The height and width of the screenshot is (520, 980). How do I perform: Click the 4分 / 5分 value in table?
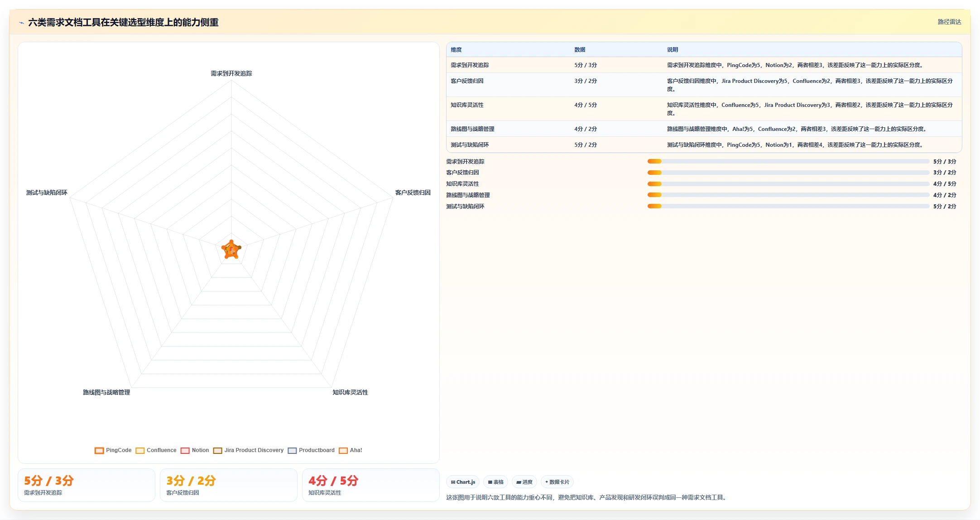pos(586,105)
